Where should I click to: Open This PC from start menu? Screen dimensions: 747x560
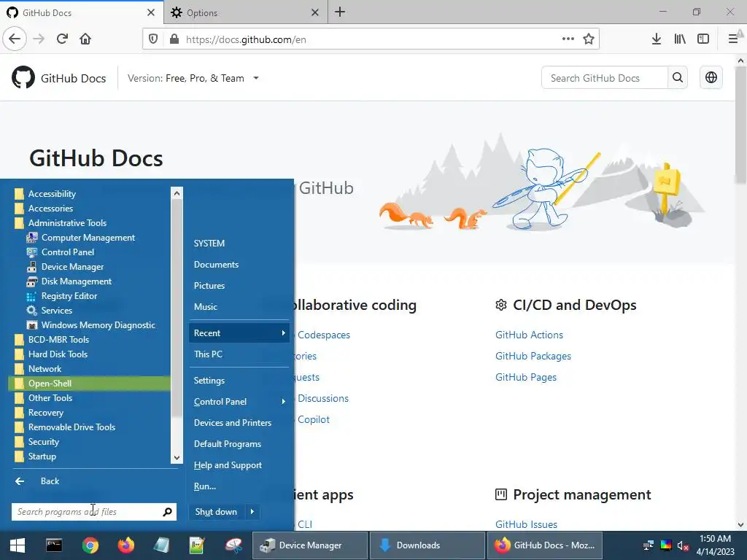[208, 354]
